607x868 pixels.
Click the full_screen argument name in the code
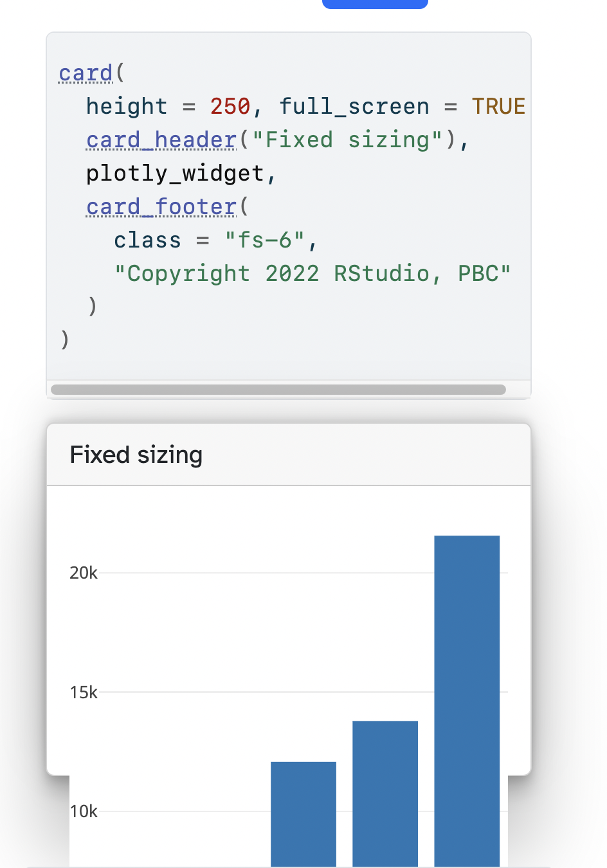point(354,106)
